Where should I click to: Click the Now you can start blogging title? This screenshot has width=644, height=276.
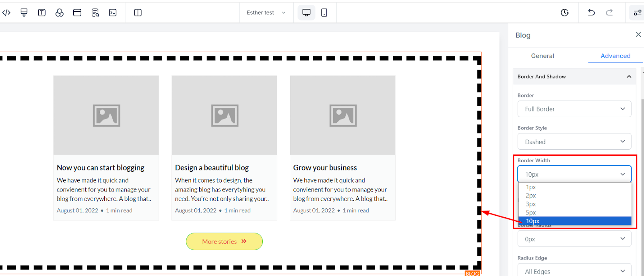(x=101, y=168)
